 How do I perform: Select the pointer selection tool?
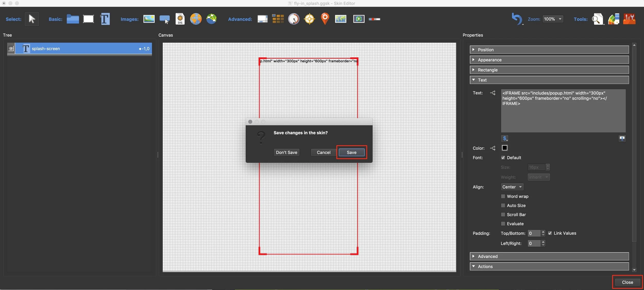[32, 19]
